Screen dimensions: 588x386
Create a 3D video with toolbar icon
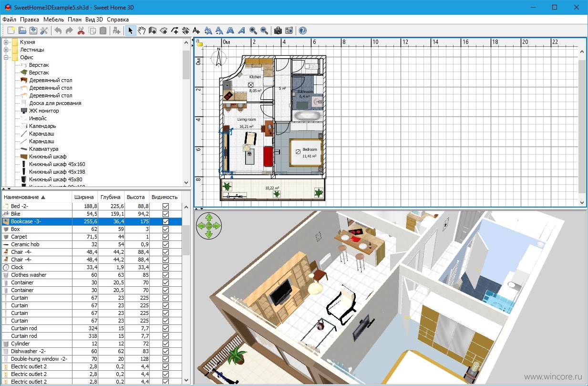coord(289,31)
